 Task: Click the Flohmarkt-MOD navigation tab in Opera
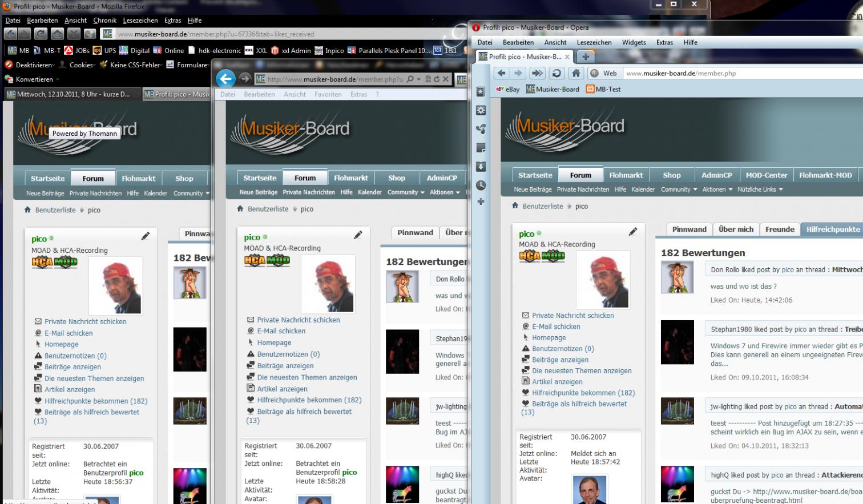(825, 175)
